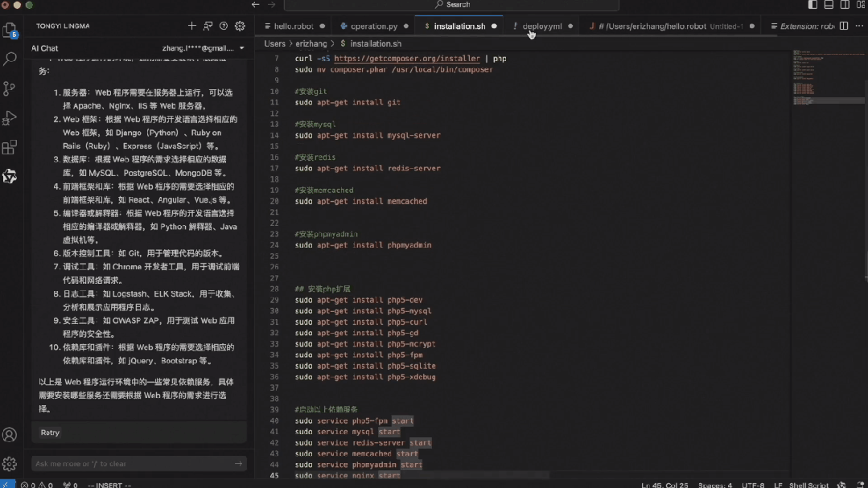Close the operation.py tab via its dot
The image size is (868, 488).
pos(405,26)
